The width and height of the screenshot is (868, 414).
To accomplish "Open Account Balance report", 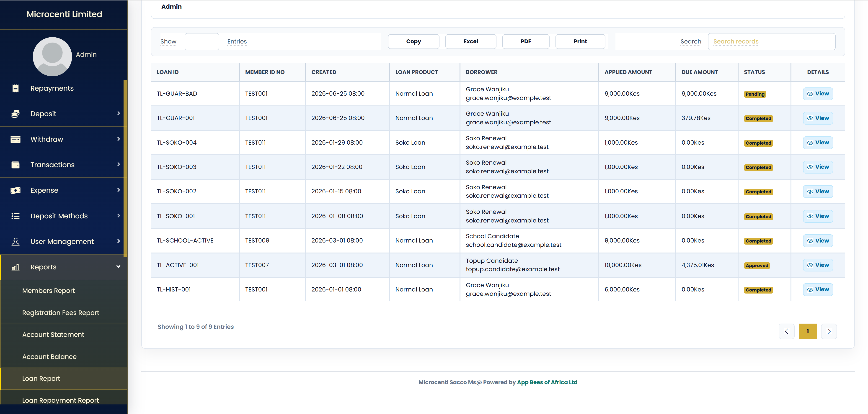I will click(x=64, y=356).
